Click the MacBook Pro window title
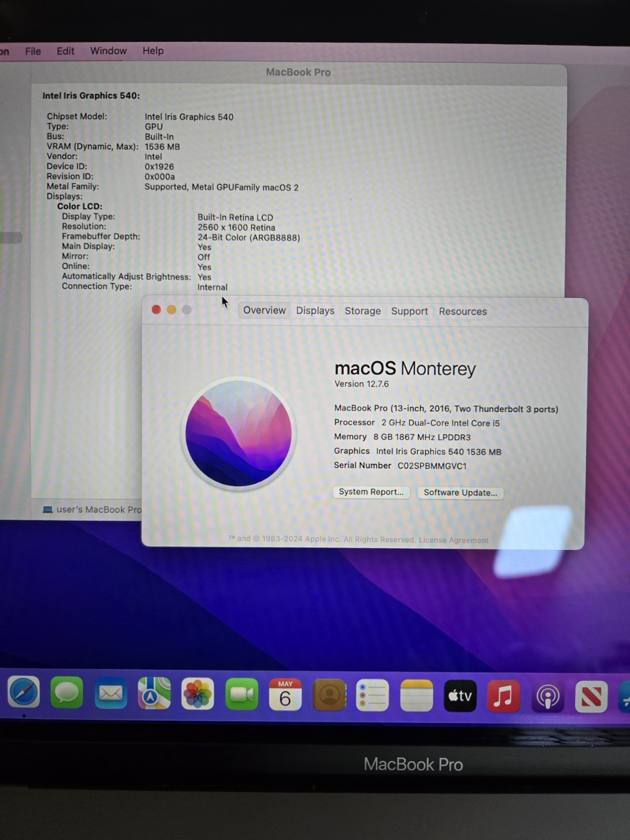 [298, 72]
